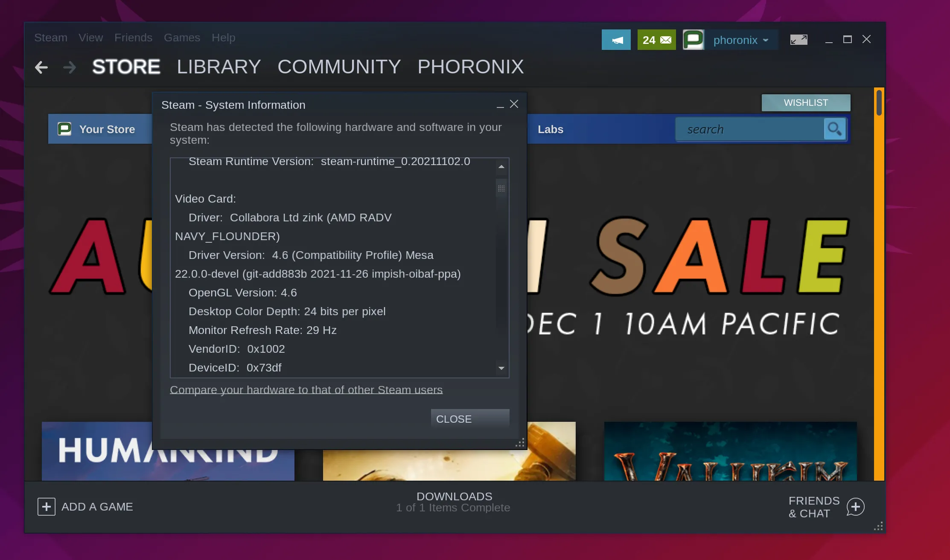Click the WISHLIST button
This screenshot has height=560, width=950.
point(805,103)
